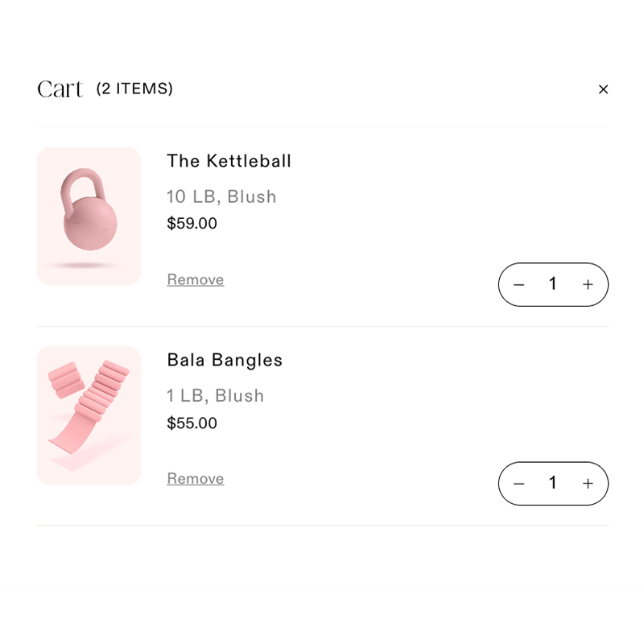The width and height of the screenshot is (644, 644).
Task: Open the Bala Bangles product image
Action: [x=89, y=415]
